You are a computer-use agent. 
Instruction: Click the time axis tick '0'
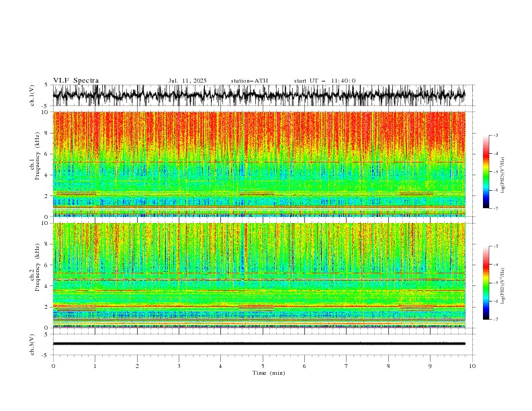pyautogui.click(x=53, y=366)
